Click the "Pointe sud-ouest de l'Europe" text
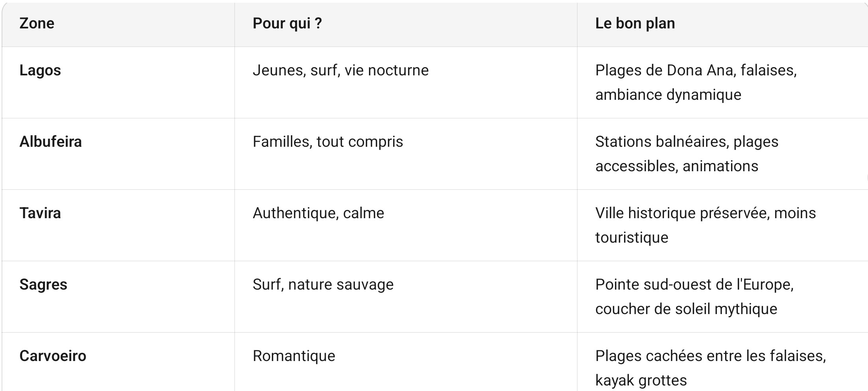The height and width of the screenshot is (391, 868). [694, 285]
